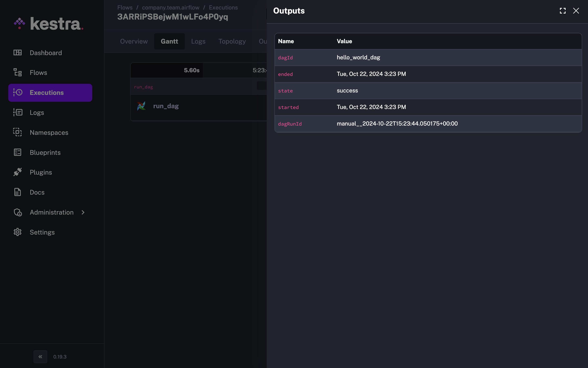The height and width of the screenshot is (368, 588).
Task: Click the Dashboard sidebar icon
Action: (x=18, y=52)
